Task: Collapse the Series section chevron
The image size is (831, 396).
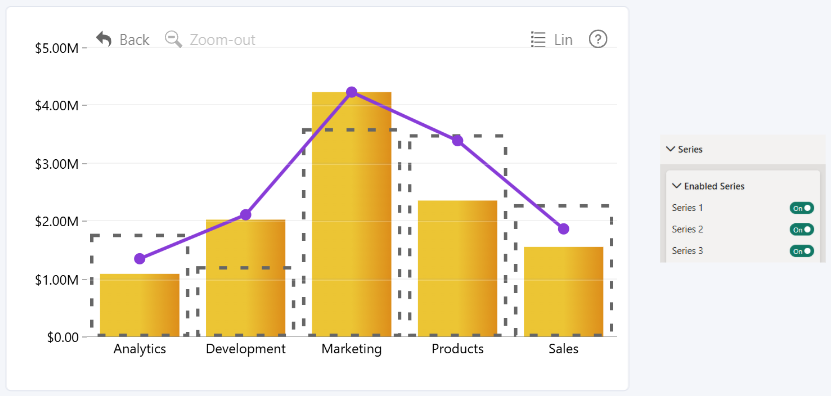Action: [x=670, y=149]
